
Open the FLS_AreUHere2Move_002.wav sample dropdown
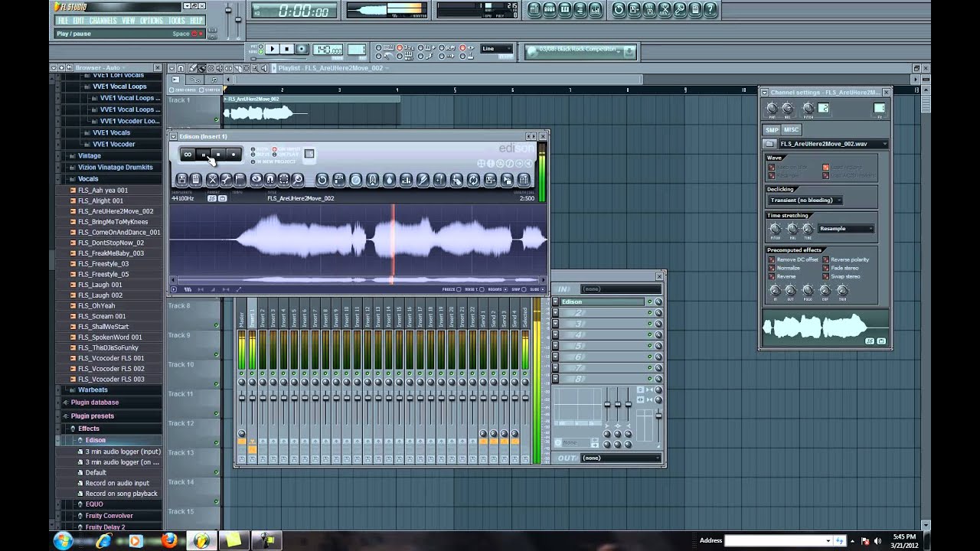coord(834,144)
